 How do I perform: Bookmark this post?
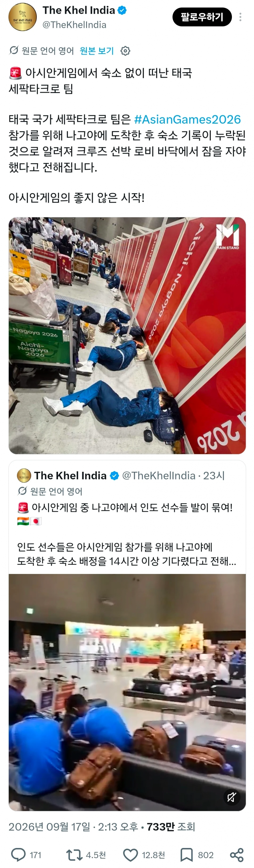[x=187, y=855]
